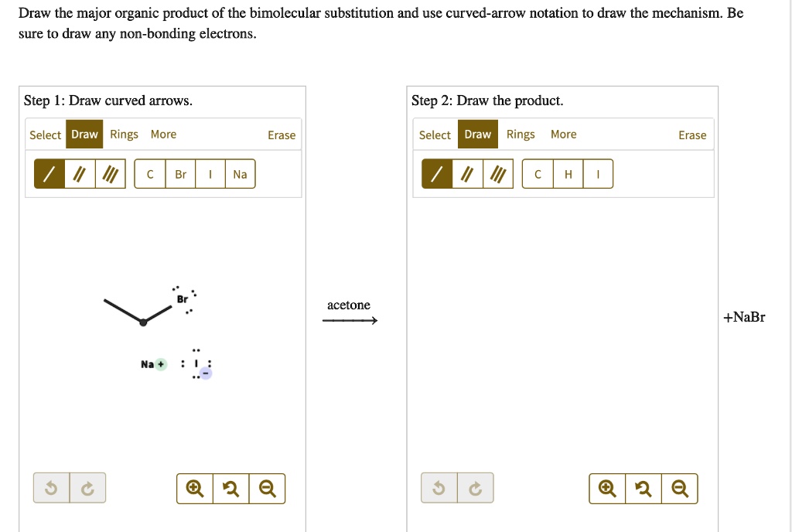Select the H atom button in Step 2
This screenshot has width=792, height=532.
tap(568, 173)
